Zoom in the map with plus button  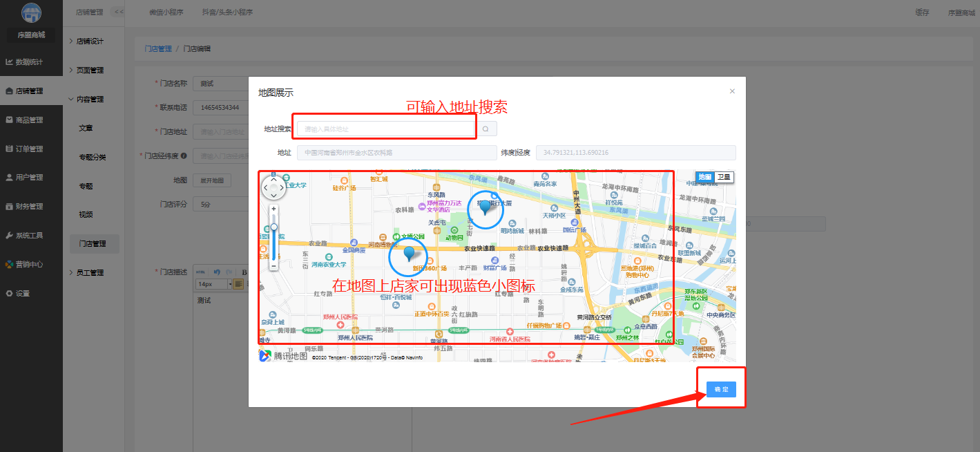point(274,209)
